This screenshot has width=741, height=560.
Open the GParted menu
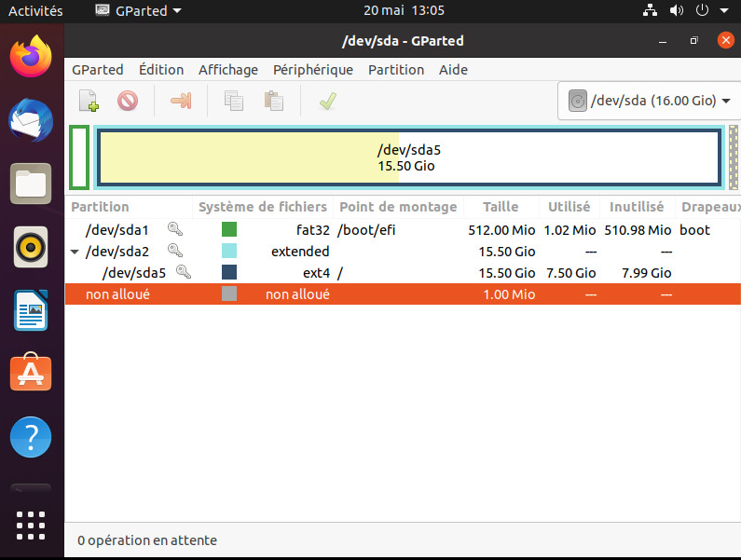pos(97,70)
